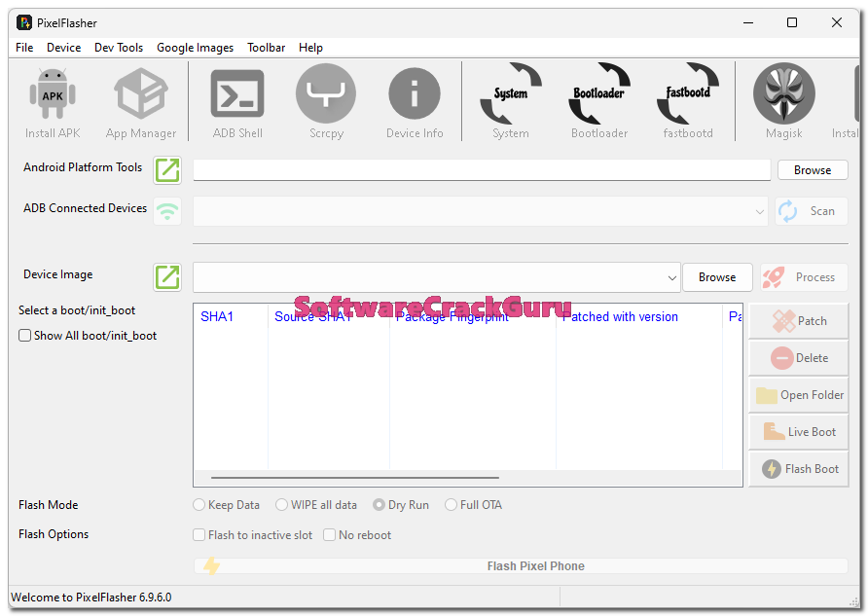Browse for Android Platform Tools folder
The height and width of the screenshot is (616, 868).
pos(813,170)
